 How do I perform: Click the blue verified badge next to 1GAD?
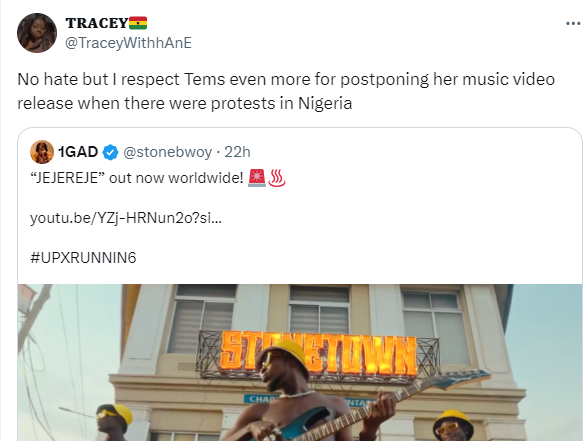pos(110,152)
